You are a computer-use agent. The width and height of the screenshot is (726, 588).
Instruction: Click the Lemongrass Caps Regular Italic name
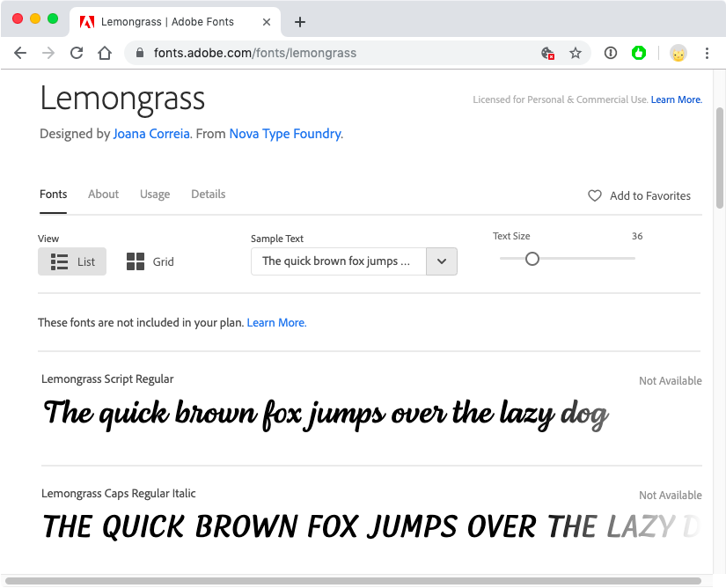[x=119, y=494]
